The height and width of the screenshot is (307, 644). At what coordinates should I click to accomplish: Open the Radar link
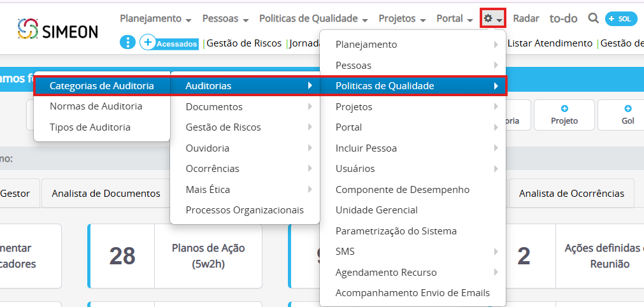click(x=526, y=18)
